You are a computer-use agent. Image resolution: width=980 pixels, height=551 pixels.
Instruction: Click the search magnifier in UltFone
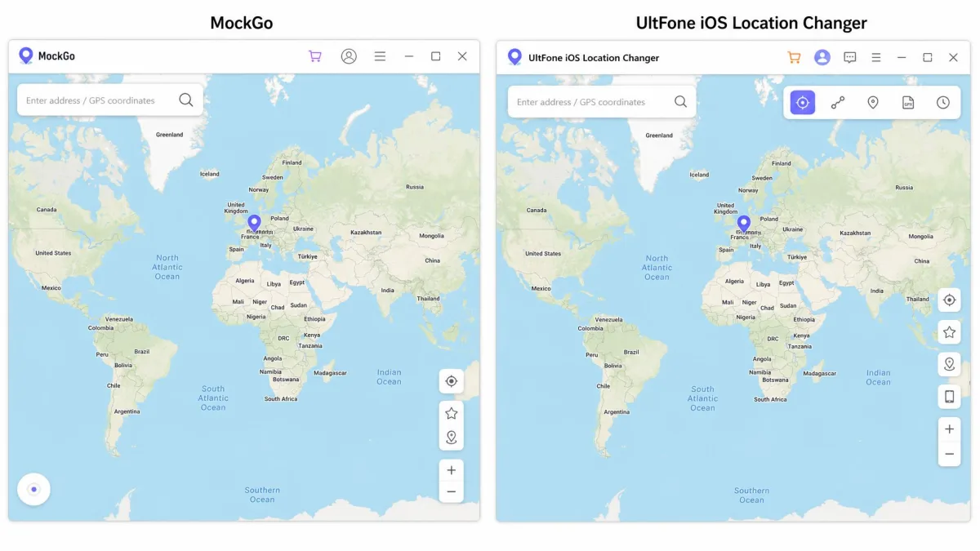coord(680,102)
